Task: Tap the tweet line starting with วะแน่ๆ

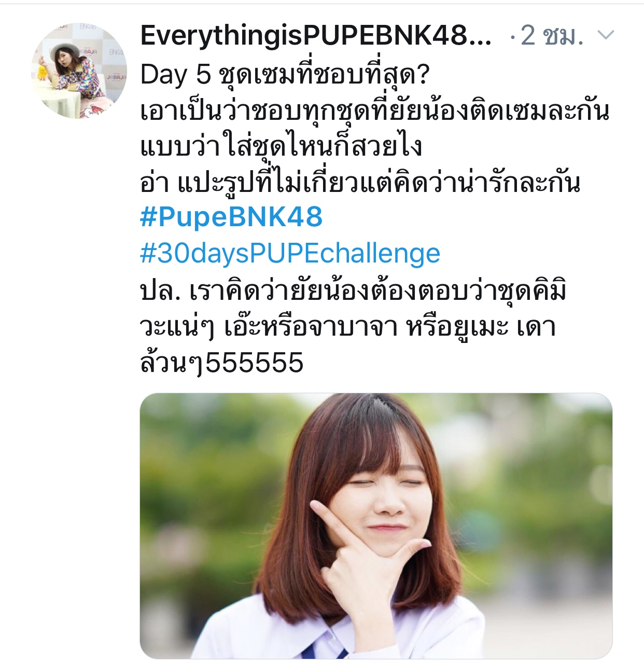Action: coord(348,327)
